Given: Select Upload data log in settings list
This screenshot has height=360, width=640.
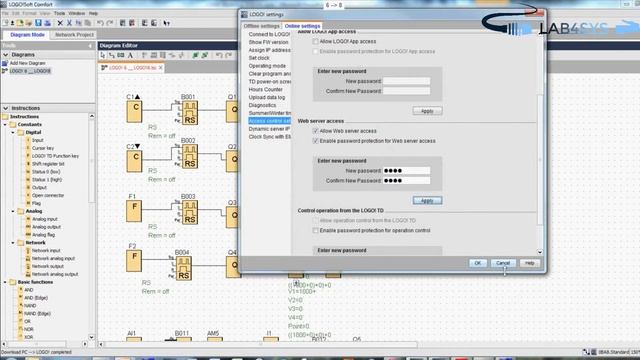Looking at the screenshot, I should [x=267, y=98].
